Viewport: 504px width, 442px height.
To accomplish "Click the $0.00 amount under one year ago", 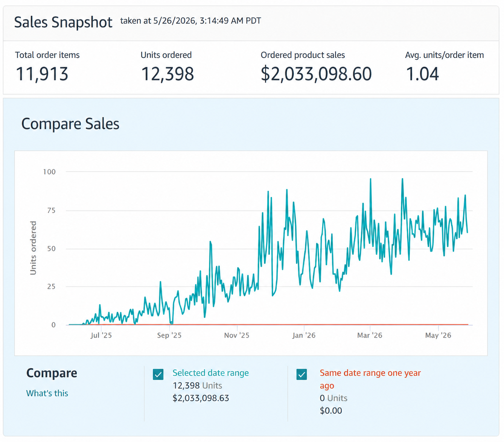I will pyautogui.click(x=331, y=410).
